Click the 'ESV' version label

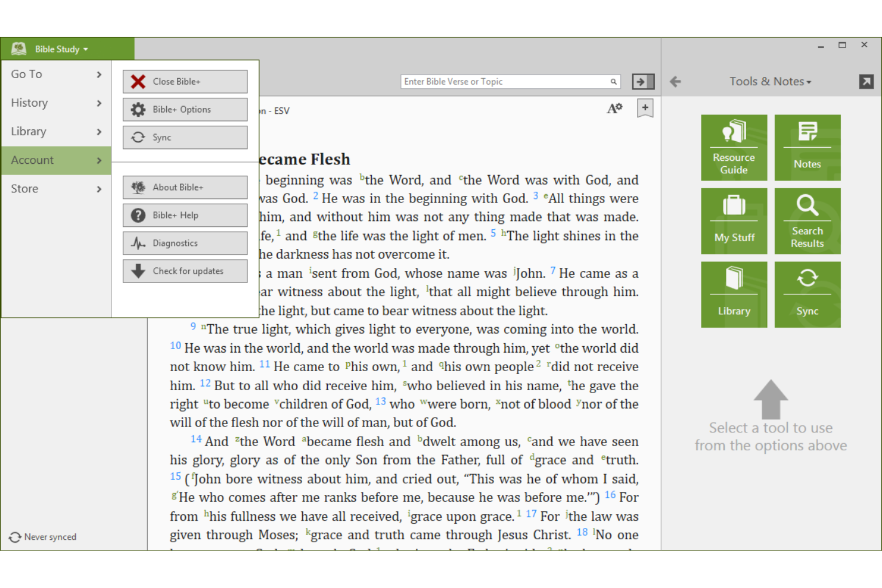[282, 111]
